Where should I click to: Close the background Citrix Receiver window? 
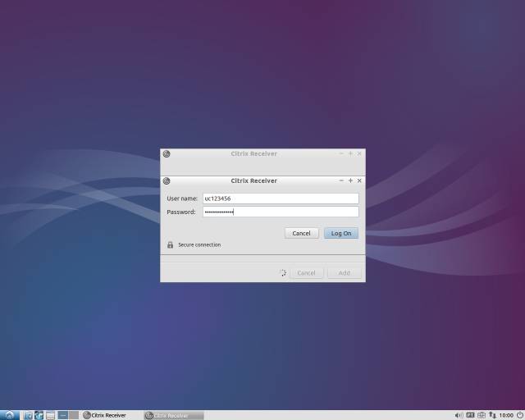tap(359, 153)
